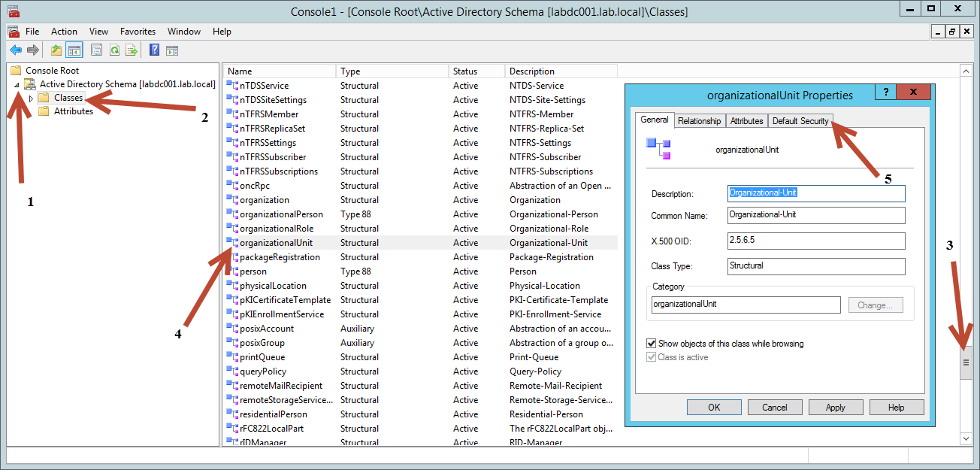Click the Forward arrow in toolbar
Screen dimensions: 980x470
33,50
